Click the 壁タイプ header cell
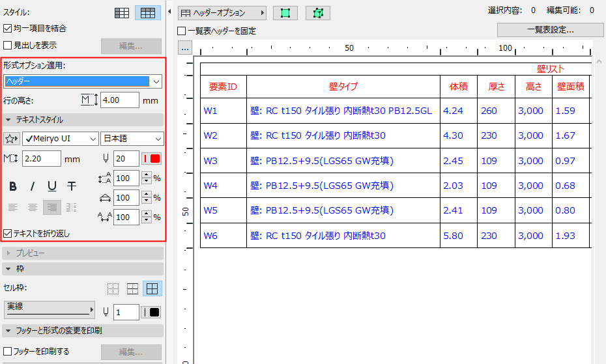Image resolution: width=606 pixels, height=364 pixels. pos(343,87)
